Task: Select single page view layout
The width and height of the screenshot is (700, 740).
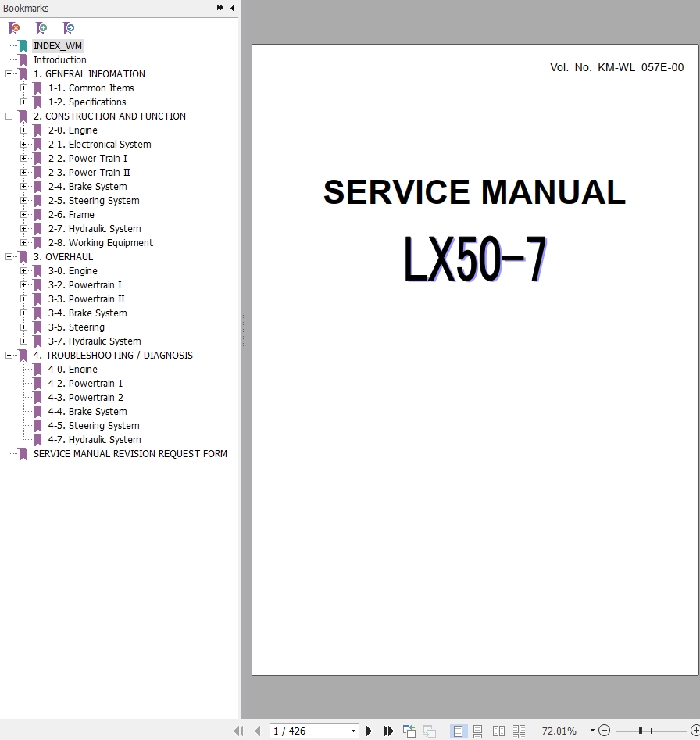Action: (458, 731)
